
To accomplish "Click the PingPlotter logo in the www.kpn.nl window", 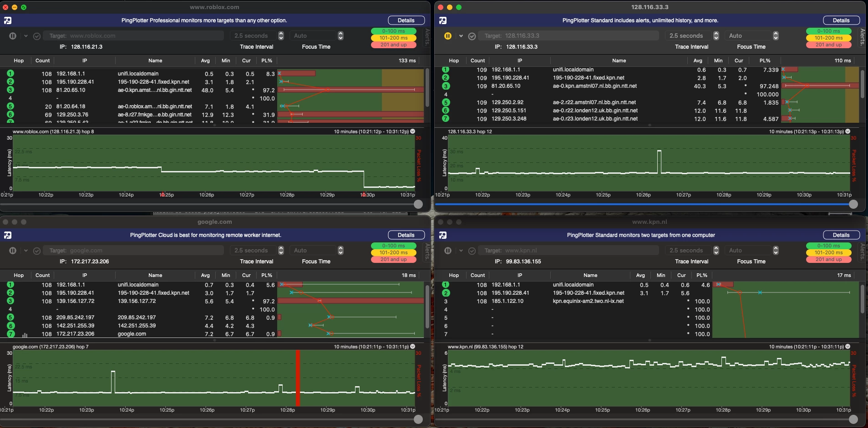I will coord(443,235).
